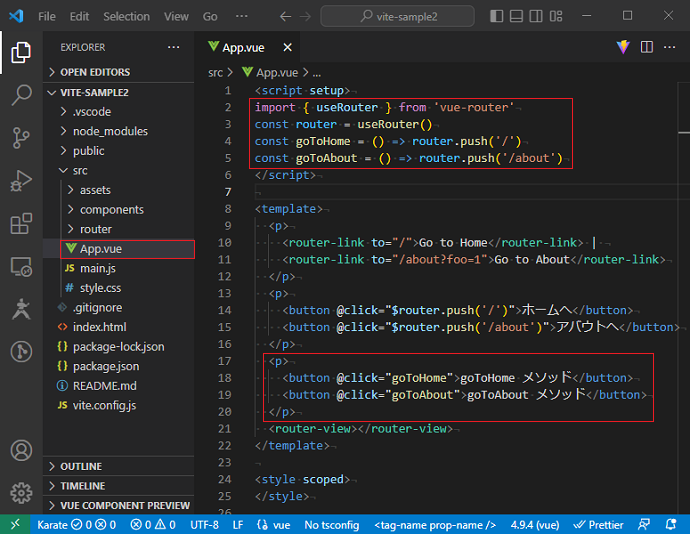
Task: Open the Accounts menu icon
Action: 21,450
